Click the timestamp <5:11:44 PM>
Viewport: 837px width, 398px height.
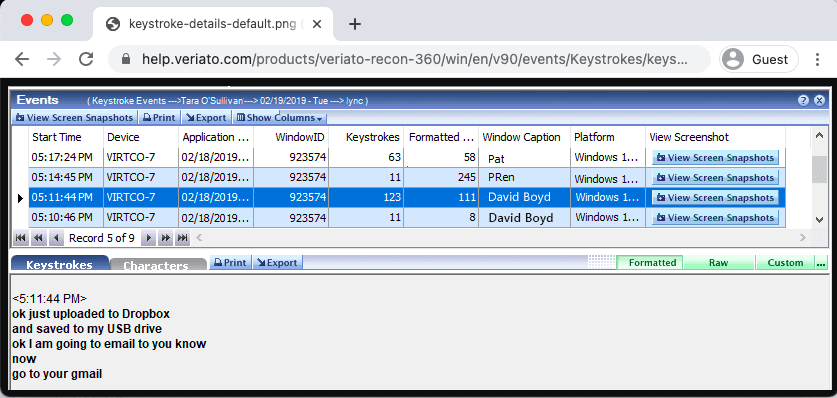point(50,298)
